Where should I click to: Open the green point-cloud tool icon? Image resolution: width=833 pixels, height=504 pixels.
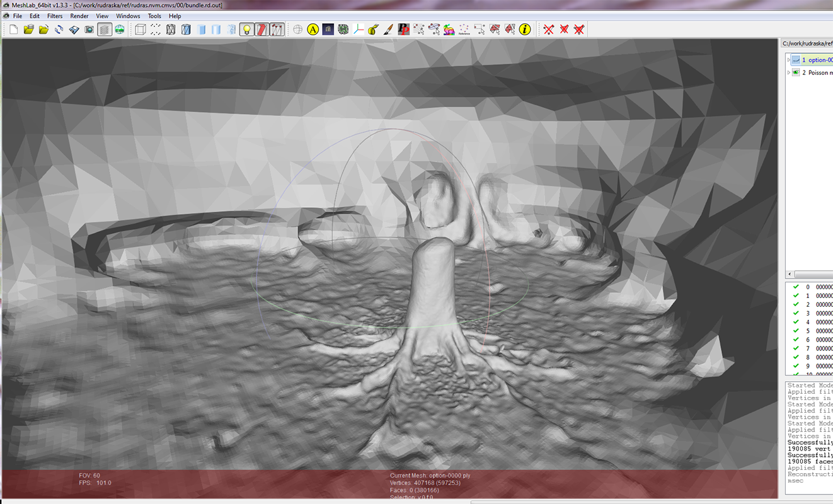[x=343, y=30]
